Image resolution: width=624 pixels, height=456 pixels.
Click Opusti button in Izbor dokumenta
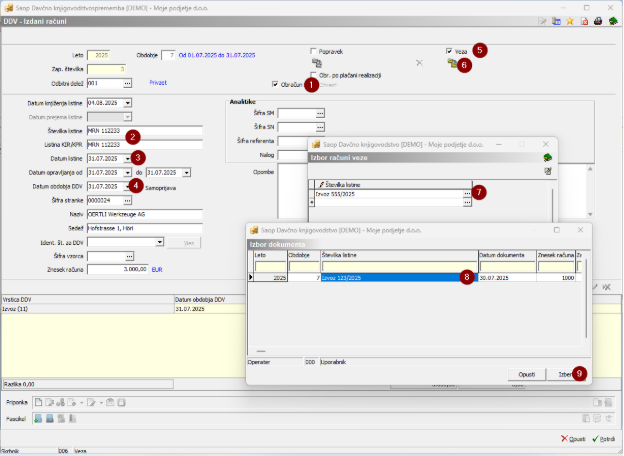(526, 374)
